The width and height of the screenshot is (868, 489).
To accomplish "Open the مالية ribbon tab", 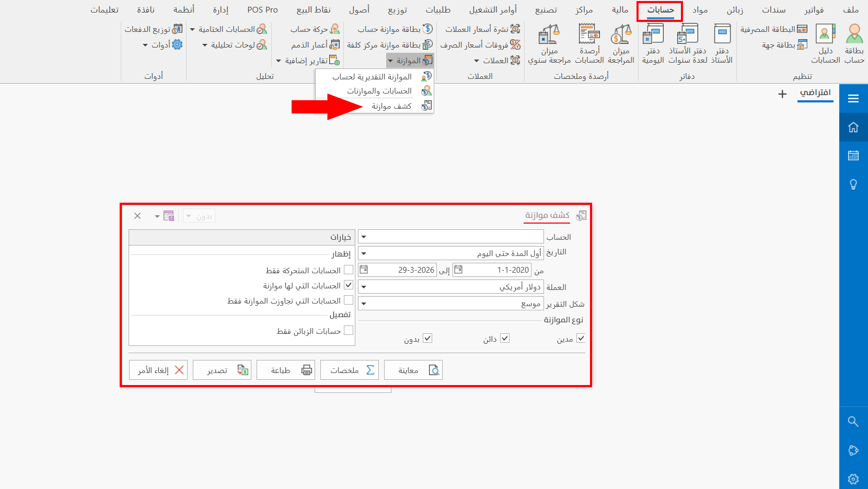I will click(x=620, y=10).
